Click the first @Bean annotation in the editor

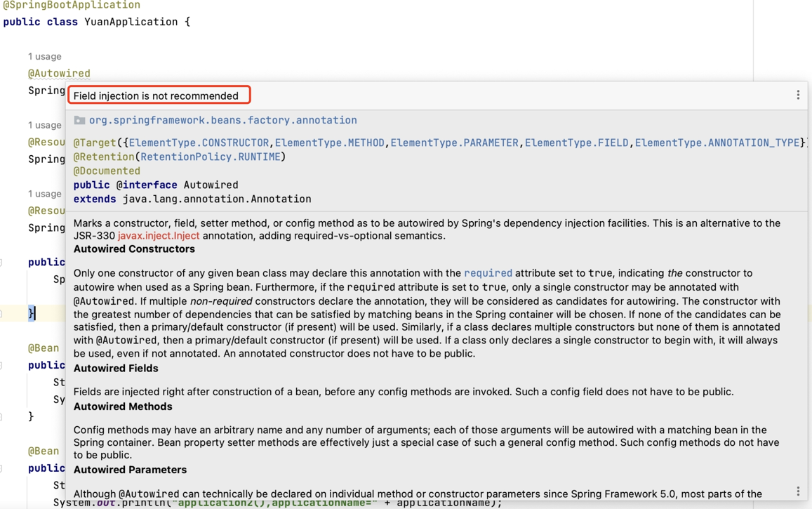pyautogui.click(x=44, y=348)
